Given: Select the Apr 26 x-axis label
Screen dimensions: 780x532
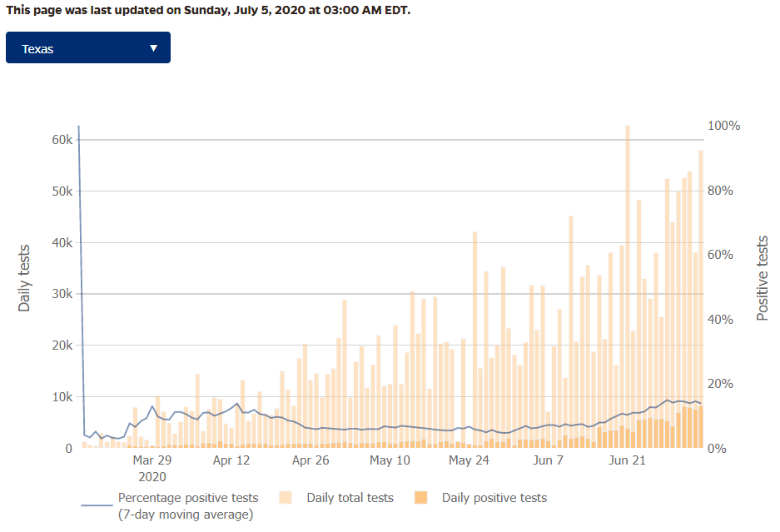Looking at the screenshot, I should pos(311,460).
